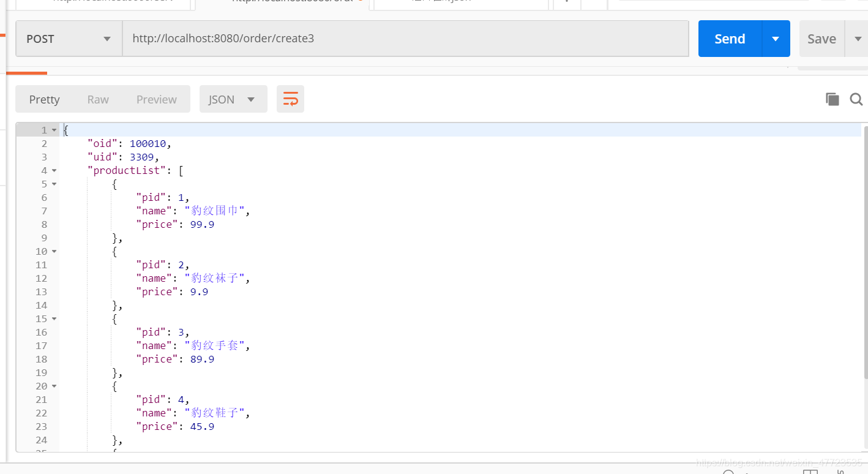The image size is (868, 474).
Task: Click the price value 99.9
Action: click(202, 225)
